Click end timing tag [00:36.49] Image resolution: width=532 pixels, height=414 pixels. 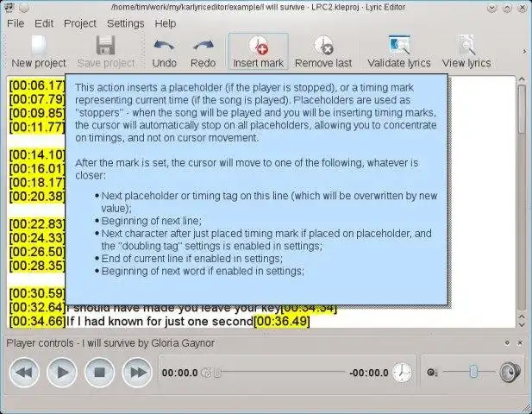pos(282,321)
